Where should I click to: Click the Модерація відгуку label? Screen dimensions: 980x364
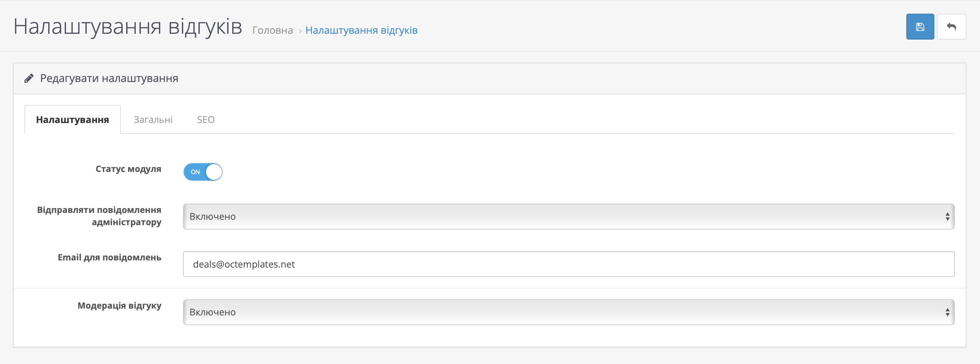coord(119,305)
